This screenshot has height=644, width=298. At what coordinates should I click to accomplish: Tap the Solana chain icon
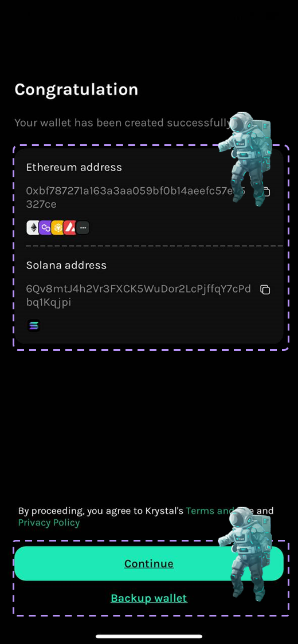(x=34, y=326)
